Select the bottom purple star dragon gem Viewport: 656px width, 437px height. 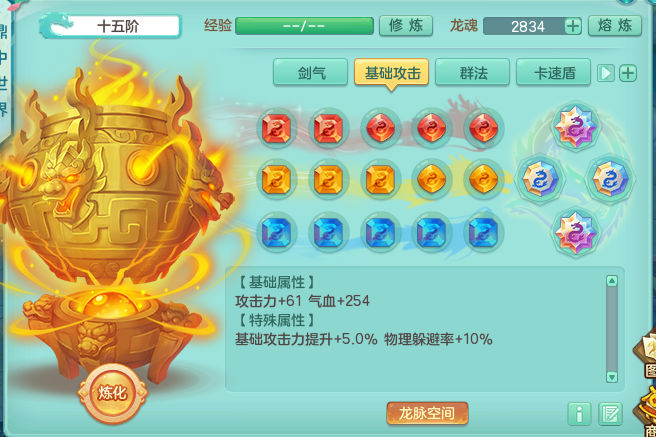coord(575,233)
